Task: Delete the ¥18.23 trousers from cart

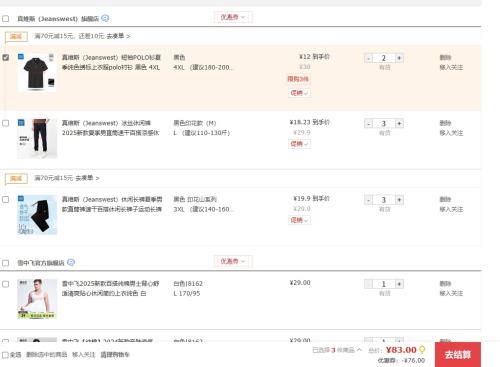Action: point(445,123)
